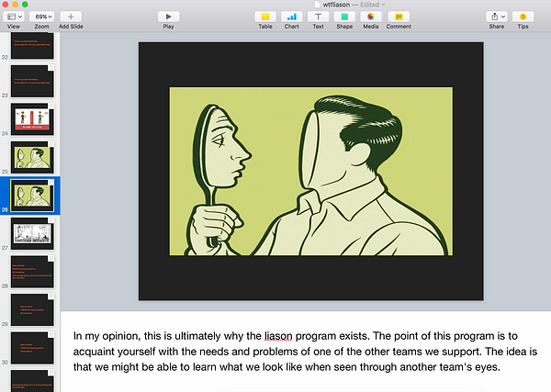
Task: Open the Zoom percentage dropdown
Action: [x=41, y=17]
